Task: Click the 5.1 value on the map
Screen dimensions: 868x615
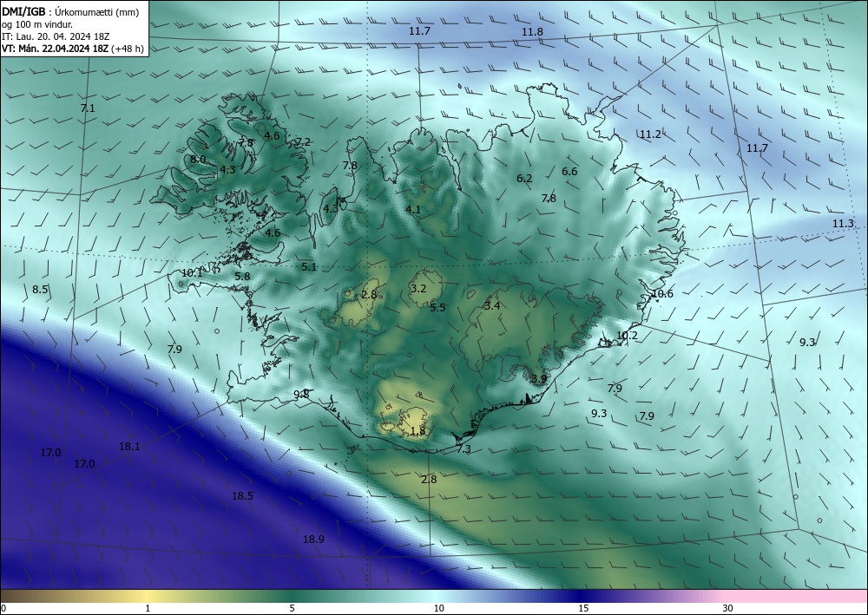Action: (309, 267)
